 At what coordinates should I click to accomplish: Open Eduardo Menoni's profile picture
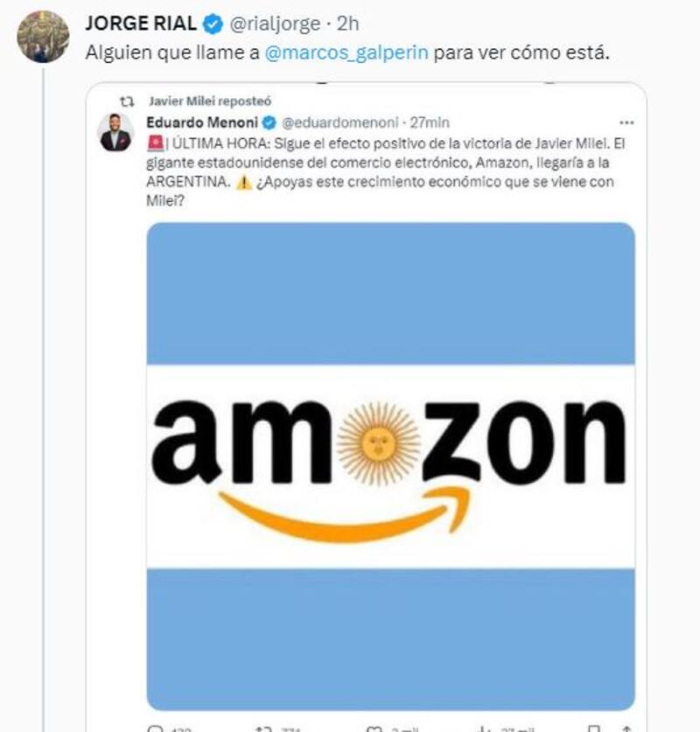[x=115, y=132]
